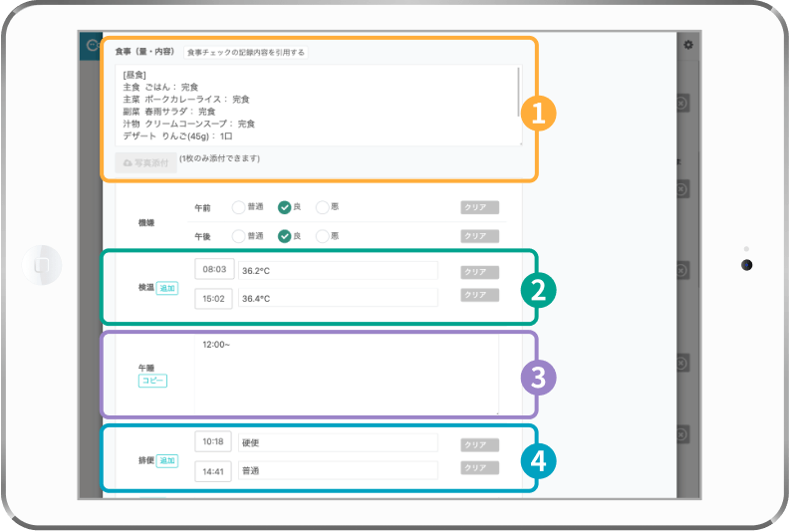Click the meal textarea scrollbar
Viewport: 789px width, 532px height.
tap(518, 92)
